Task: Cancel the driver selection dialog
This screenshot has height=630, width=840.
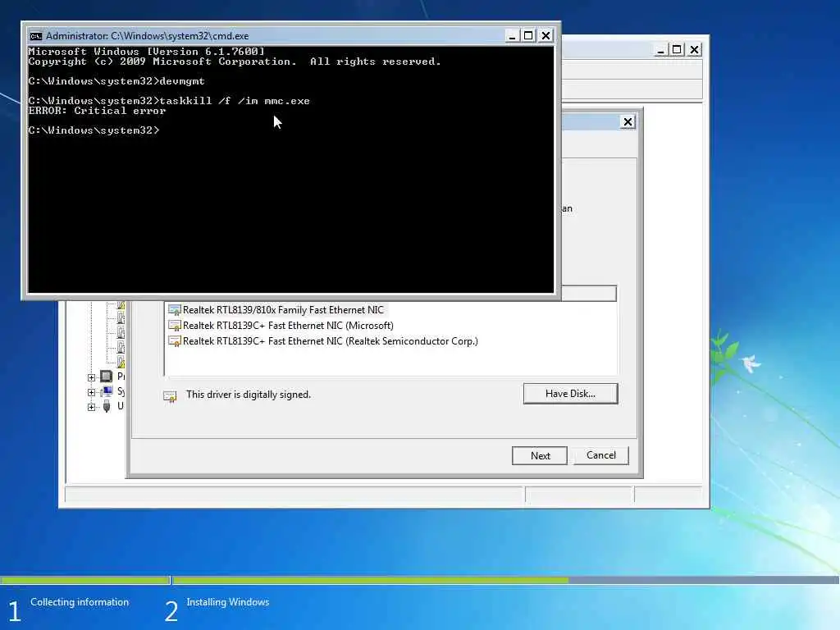Action: pos(601,454)
